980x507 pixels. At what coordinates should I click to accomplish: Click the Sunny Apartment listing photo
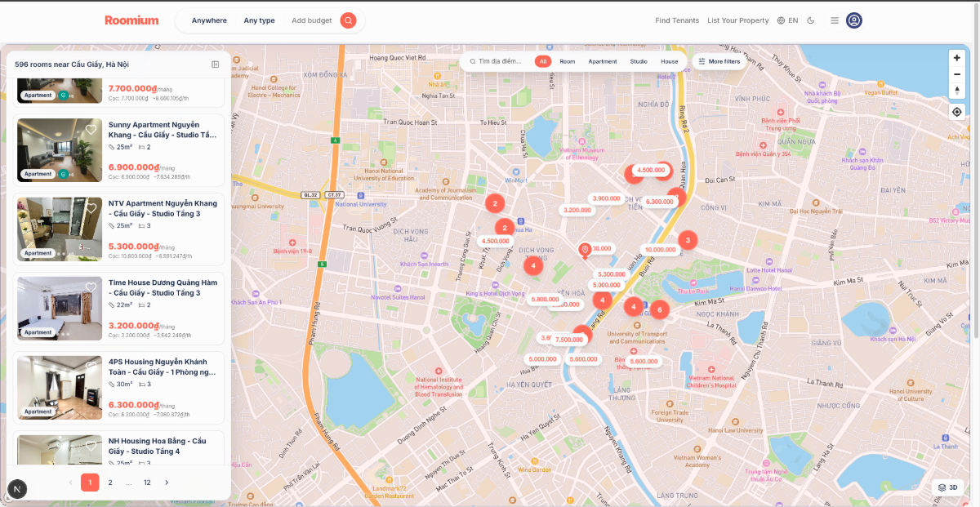[x=60, y=149]
